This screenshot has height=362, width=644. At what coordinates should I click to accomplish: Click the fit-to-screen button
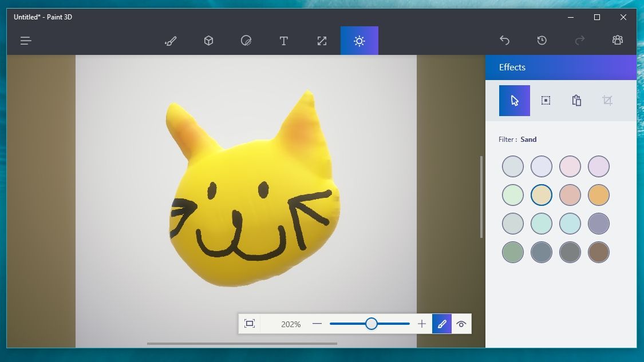[250, 323]
